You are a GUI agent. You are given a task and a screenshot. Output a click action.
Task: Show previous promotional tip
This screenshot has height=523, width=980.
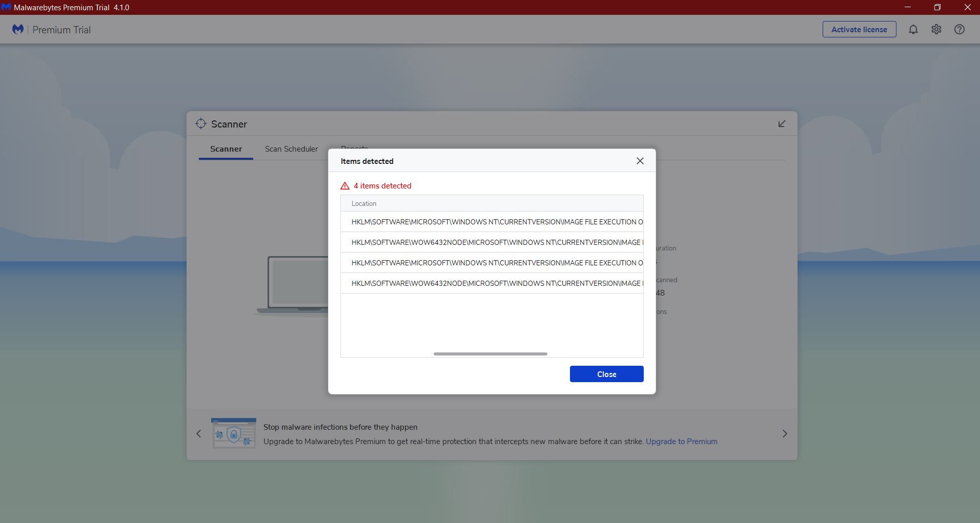[x=199, y=434]
